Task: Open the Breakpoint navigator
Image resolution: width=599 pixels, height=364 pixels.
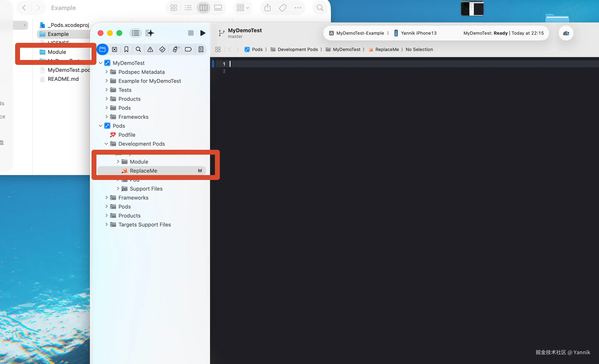Action: point(188,49)
